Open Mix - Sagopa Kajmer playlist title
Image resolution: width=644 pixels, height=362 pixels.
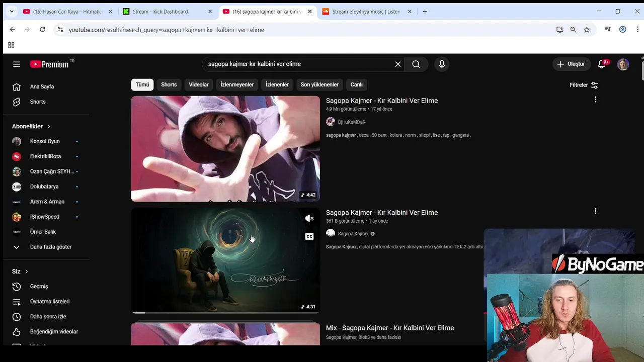tap(390, 328)
